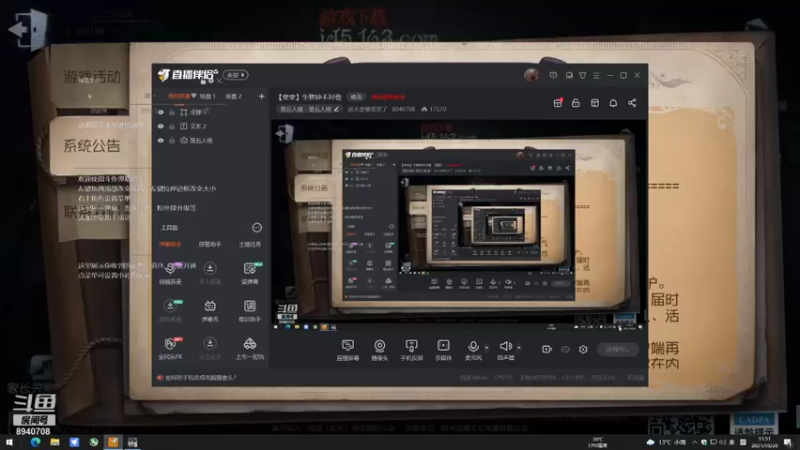Collapse the 工具箱 toolbox with minus circle
The width and height of the screenshot is (800, 450).
tap(257, 228)
